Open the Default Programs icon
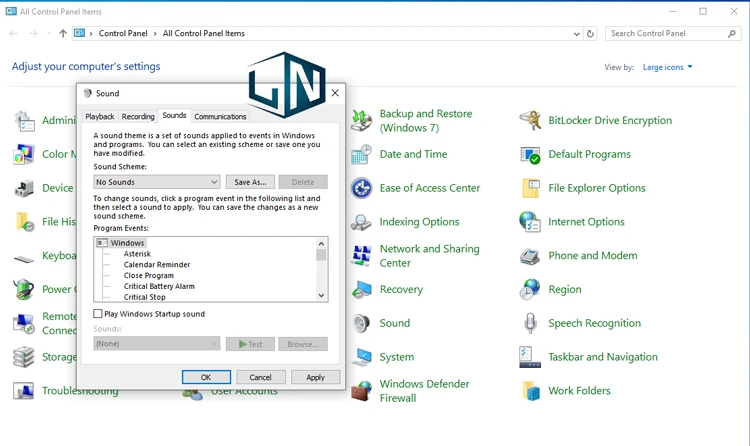The height and width of the screenshot is (446, 750). [530, 154]
